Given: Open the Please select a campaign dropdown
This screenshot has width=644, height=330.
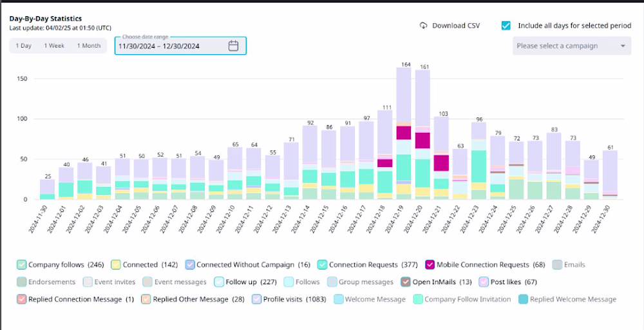Looking at the screenshot, I should tap(572, 46).
